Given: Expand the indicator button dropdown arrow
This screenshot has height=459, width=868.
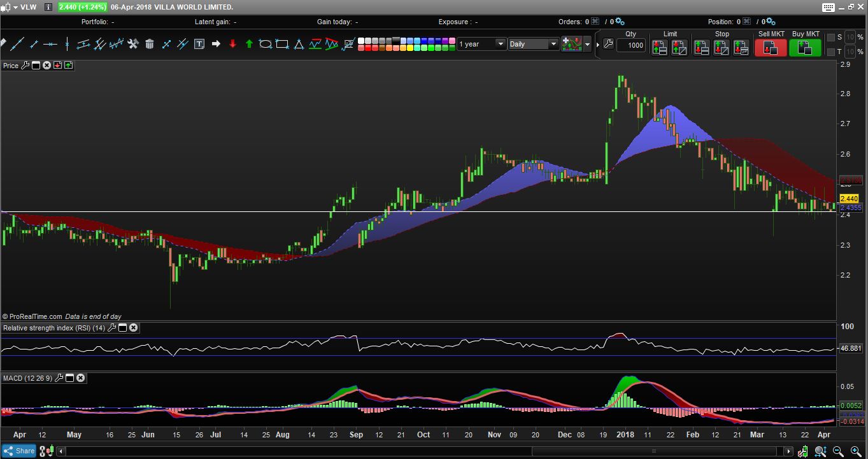Looking at the screenshot, I should [x=587, y=44].
